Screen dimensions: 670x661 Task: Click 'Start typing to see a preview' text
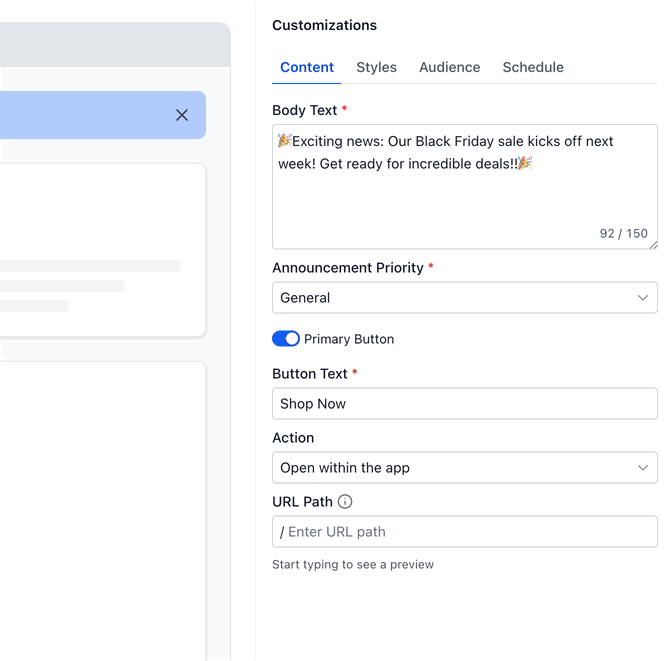(353, 564)
